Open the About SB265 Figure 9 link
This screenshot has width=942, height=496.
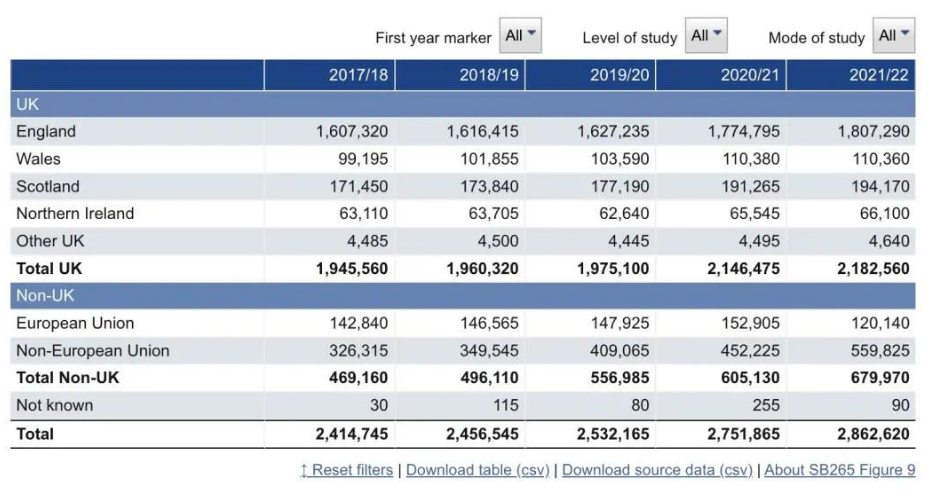(x=840, y=470)
